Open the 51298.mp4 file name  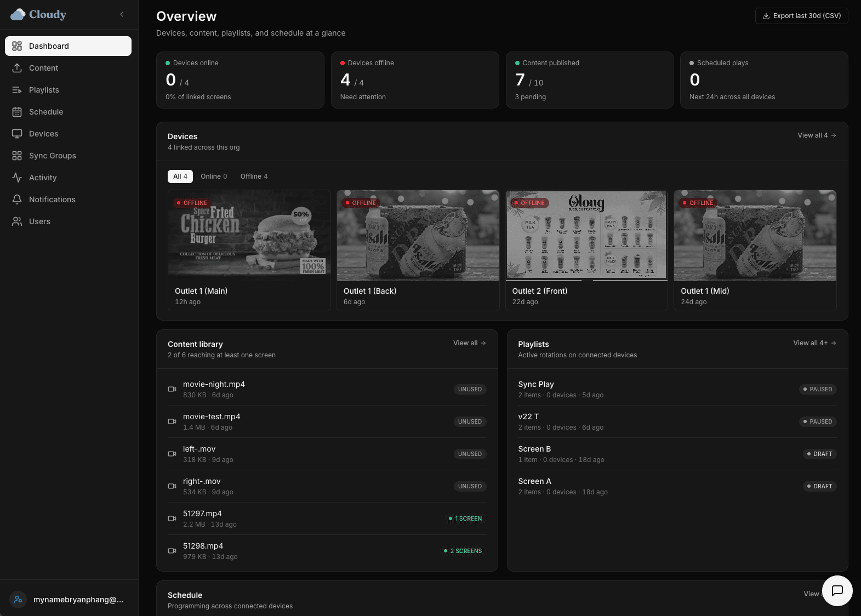[x=203, y=546]
